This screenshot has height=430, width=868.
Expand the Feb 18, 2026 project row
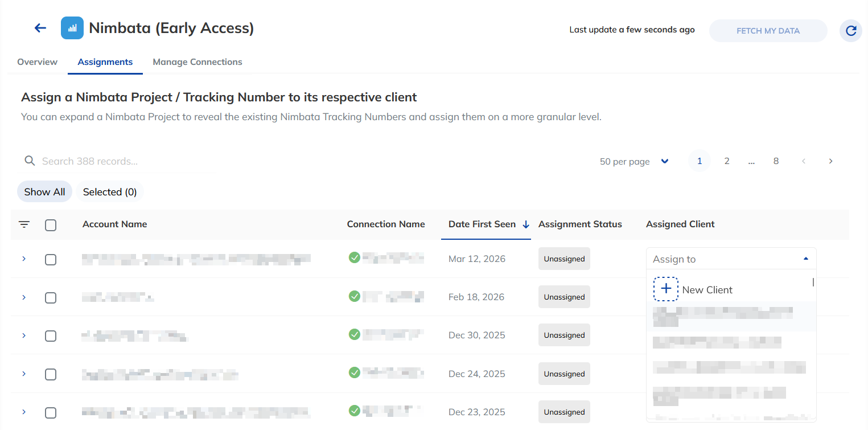(x=24, y=297)
